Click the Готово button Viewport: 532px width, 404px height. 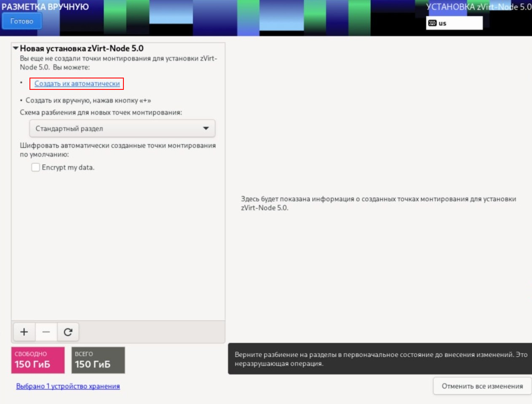(x=22, y=21)
